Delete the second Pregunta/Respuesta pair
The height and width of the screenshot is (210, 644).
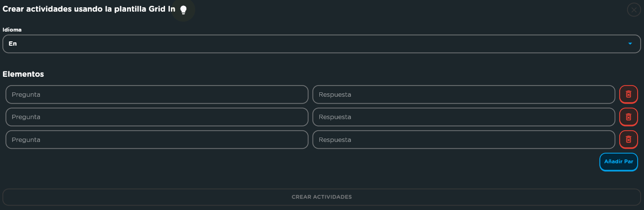point(628,117)
